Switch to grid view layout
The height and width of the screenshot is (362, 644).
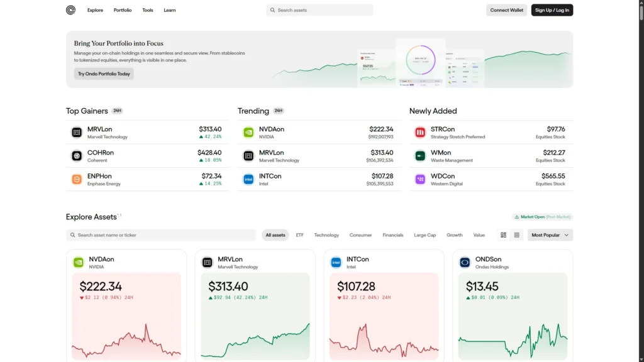[503, 235]
